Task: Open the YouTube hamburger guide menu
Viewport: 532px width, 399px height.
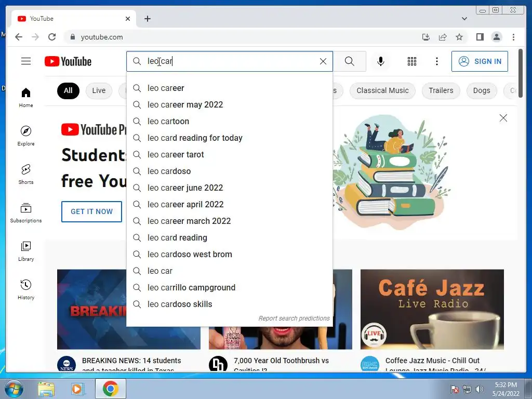Action: [26, 61]
